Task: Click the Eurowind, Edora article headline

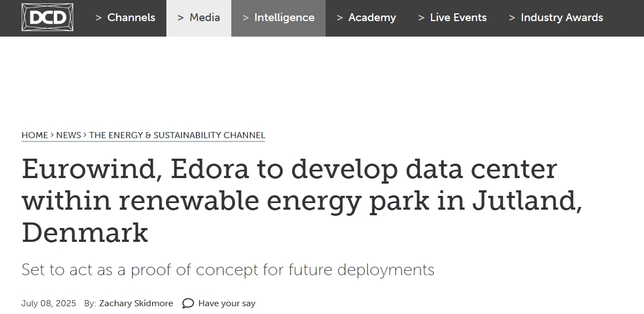Action: click(x=302, y=201)
